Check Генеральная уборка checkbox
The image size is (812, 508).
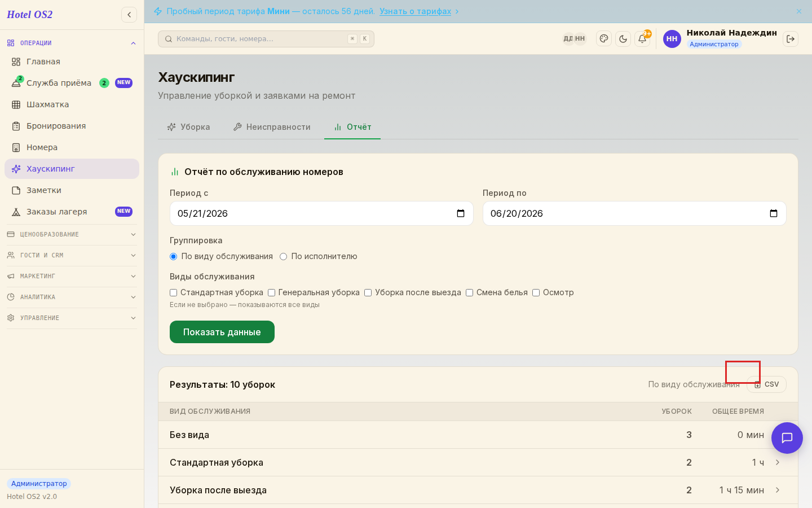pos(271,292)
